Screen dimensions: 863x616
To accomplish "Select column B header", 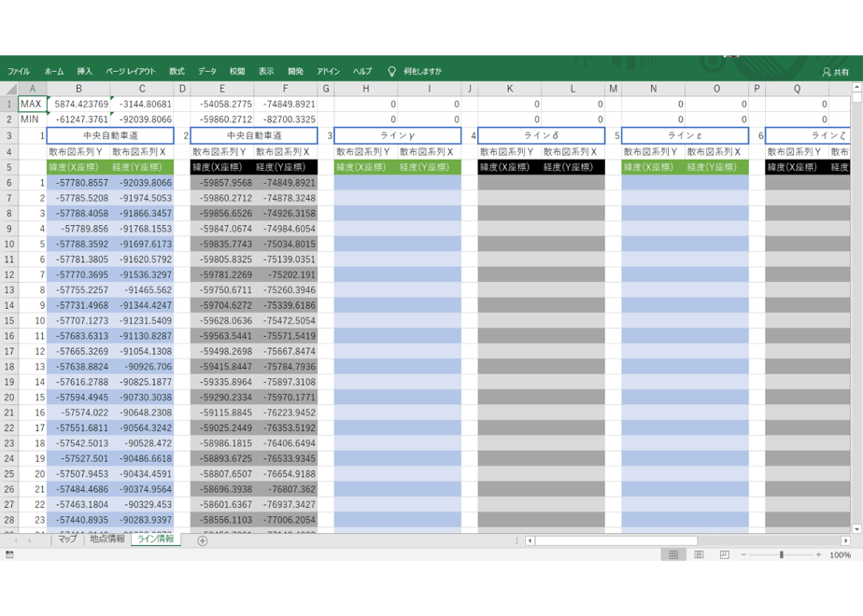I will [x=78, y=89].
